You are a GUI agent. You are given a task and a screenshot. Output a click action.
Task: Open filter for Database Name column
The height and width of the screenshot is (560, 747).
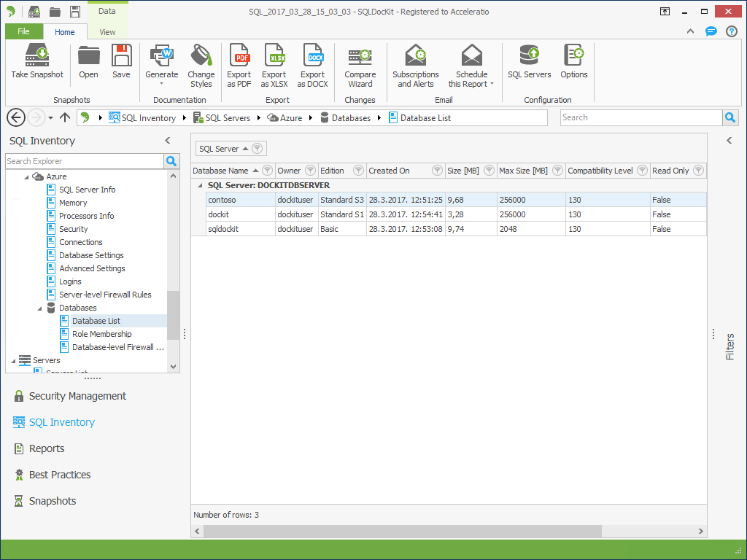click(x=267, y=171)
